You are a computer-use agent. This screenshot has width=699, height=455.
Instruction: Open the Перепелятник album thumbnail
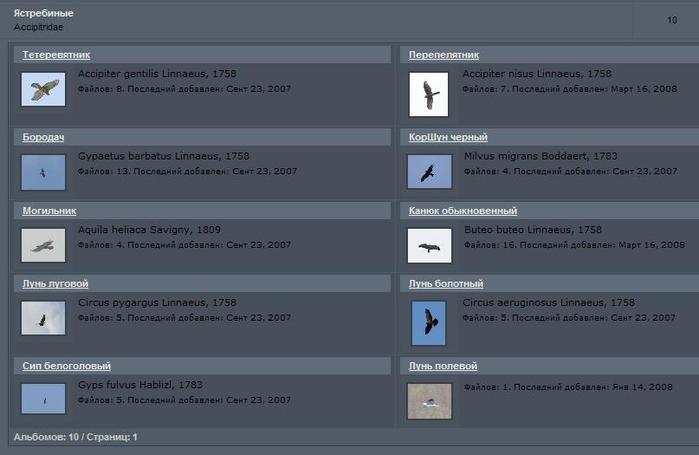click(x=430, y=94)
